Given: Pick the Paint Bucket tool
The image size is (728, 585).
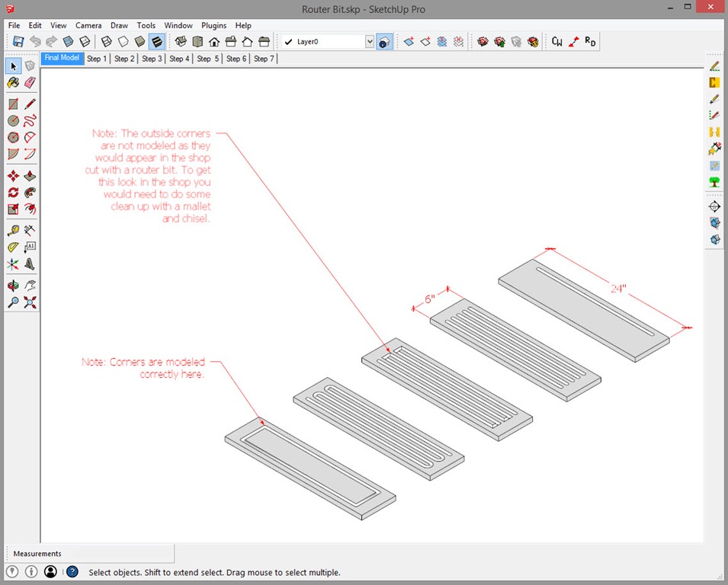Looking at the screenshot, I should (13, 83).
